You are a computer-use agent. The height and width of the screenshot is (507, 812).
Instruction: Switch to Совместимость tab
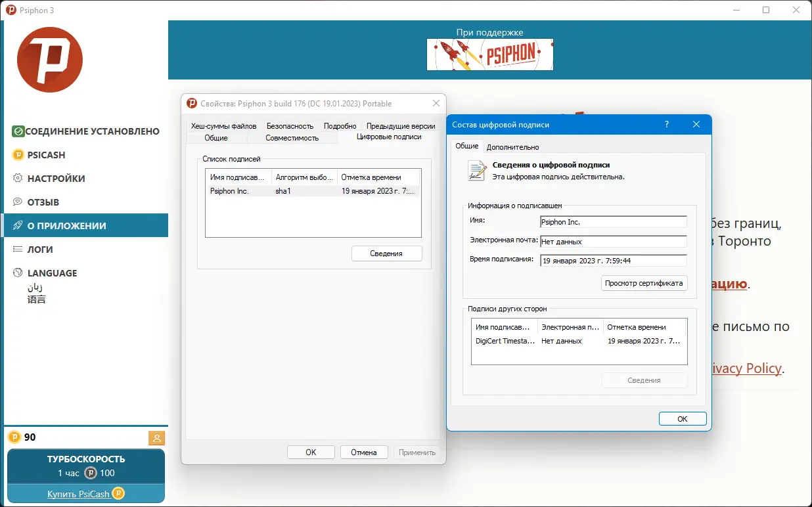tap(292, 138)
